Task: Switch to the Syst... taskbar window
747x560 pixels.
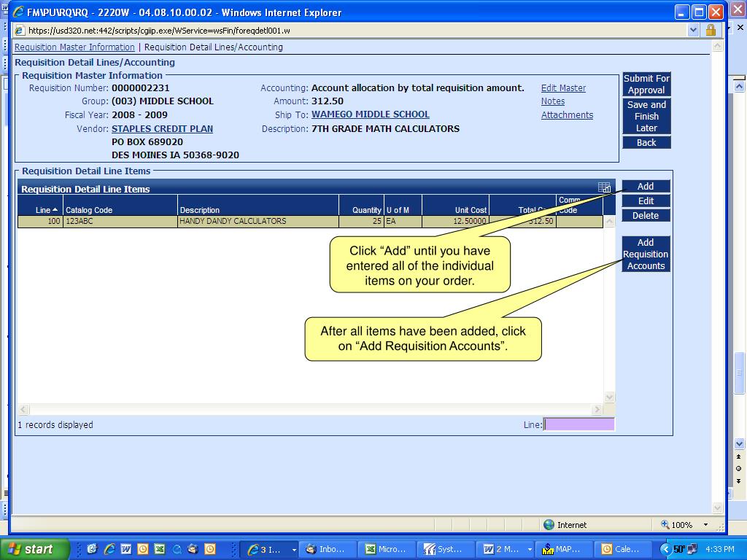Action: coord(446,549)
